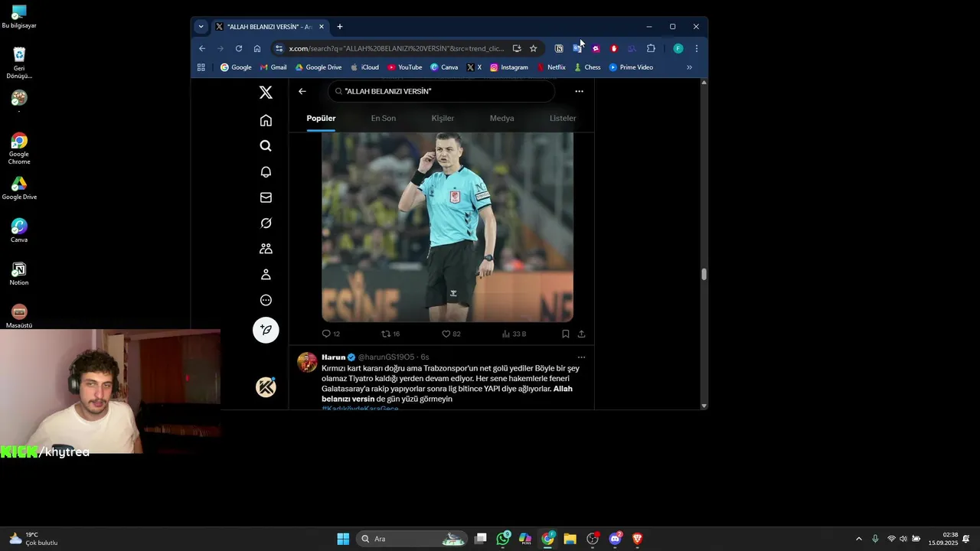Switch to the Medya tab
Screen dimensions: 980x551
click(501, 119)
